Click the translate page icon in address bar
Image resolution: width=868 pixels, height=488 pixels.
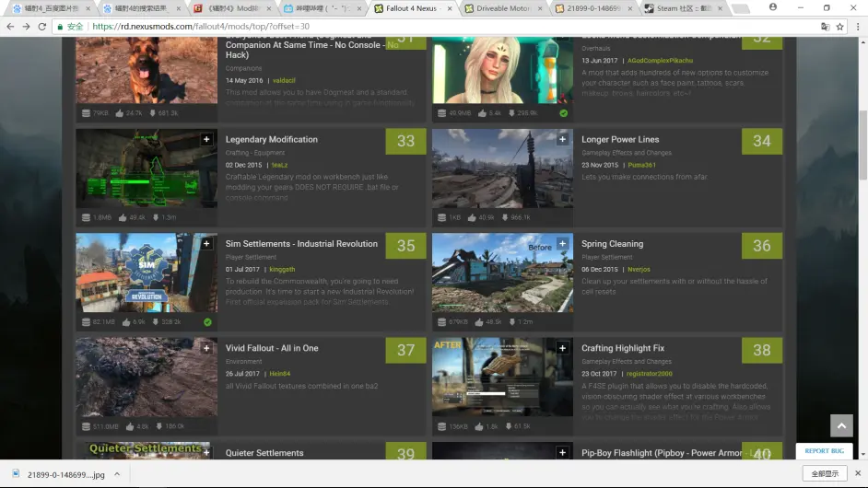pos(825,27)
